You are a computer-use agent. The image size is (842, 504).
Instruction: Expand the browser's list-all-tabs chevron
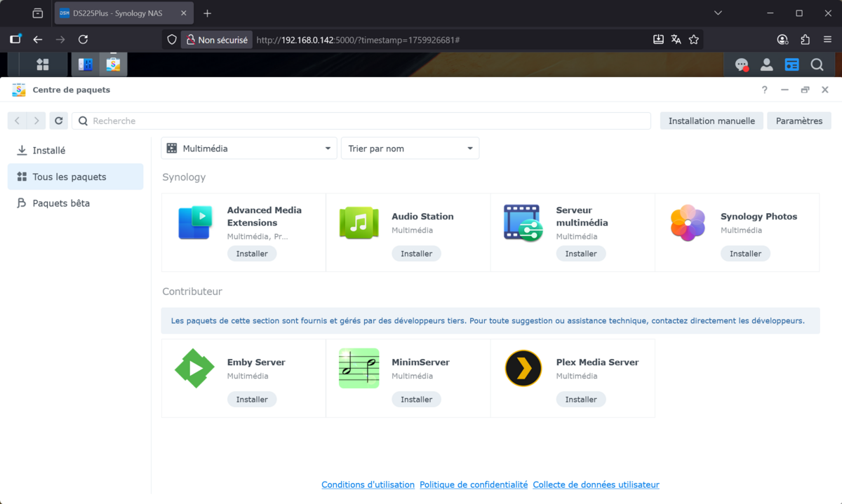[717, 13]
